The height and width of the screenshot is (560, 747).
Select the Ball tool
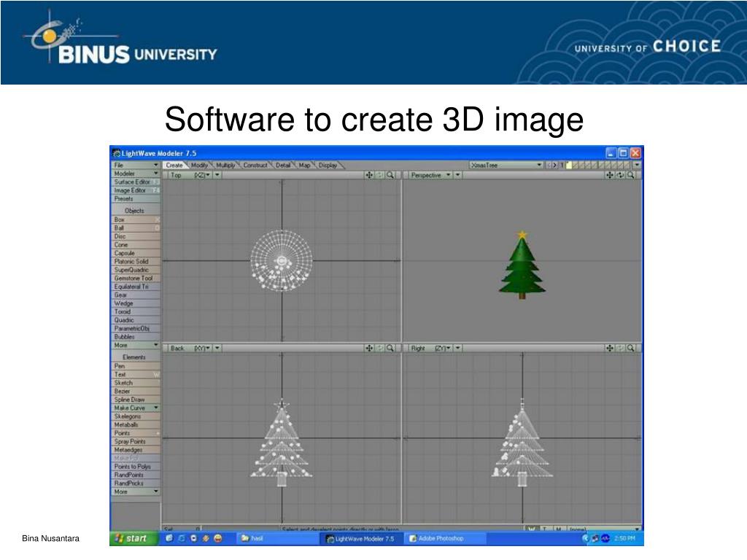coord(136,228)
